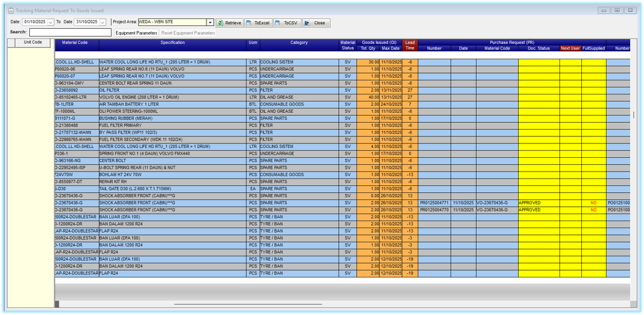The width and height of the screenshot is (644, 315).
Task: Select SPRING FRONT NO.1 (4 DAUN) VOLVO FMX440 cell
Action: click(172, 153)
